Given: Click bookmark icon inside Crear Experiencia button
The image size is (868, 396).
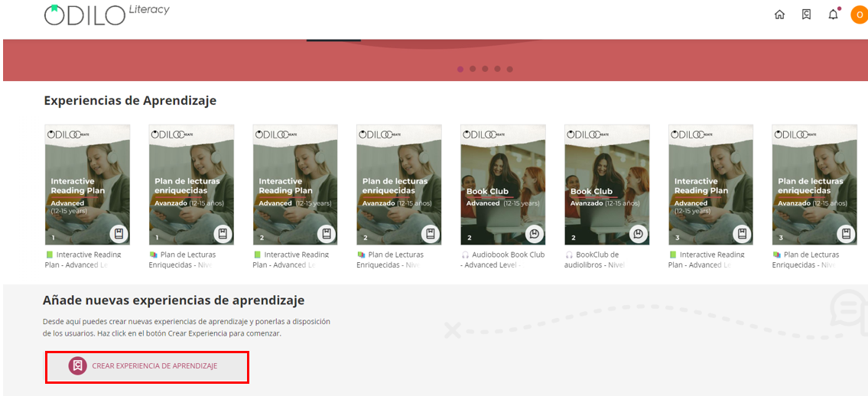Looking at the screenshot, I should [77, 366].
